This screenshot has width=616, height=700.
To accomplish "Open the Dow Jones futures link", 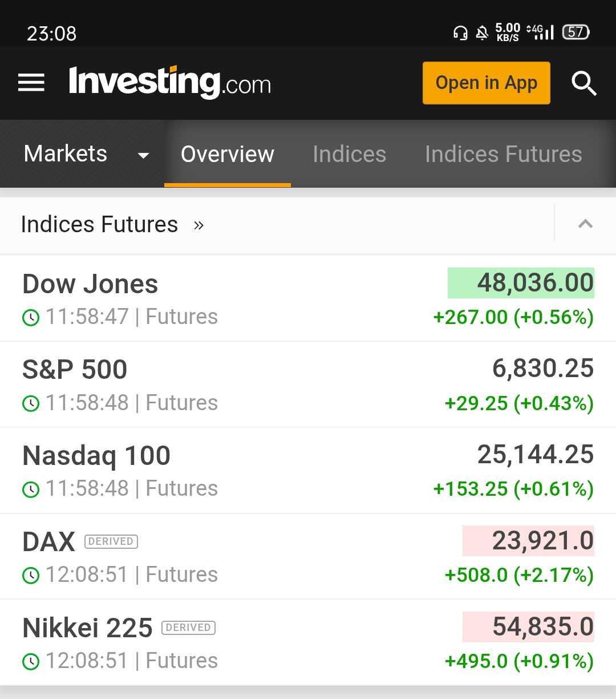I will [x=90, y=284].
